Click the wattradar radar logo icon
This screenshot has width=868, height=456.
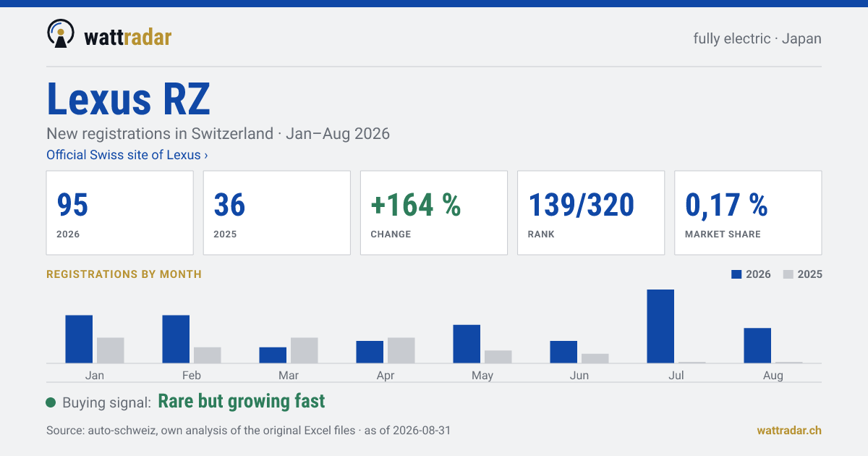click(60, 34)
